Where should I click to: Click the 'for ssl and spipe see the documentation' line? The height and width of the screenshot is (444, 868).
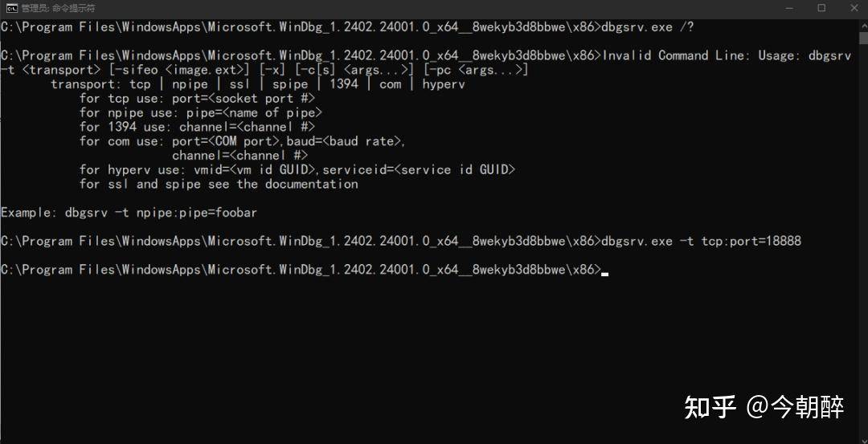point(219,184)
